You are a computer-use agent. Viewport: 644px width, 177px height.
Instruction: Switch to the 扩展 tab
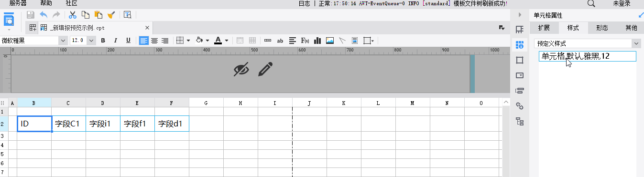point(544,28)
